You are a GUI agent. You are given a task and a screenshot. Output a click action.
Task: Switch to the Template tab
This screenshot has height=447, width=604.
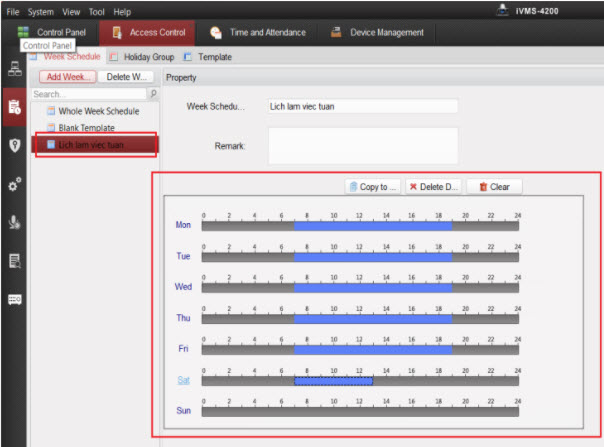pos(209,57)
